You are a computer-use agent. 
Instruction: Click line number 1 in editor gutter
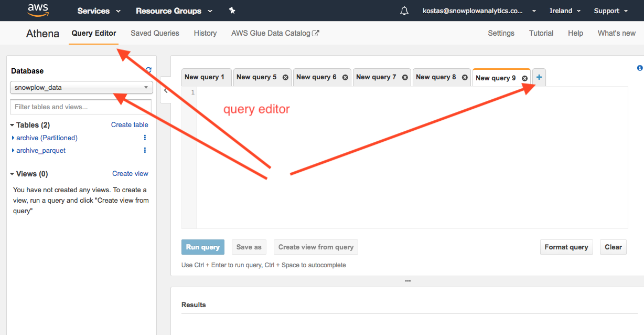tap(193, 92)
